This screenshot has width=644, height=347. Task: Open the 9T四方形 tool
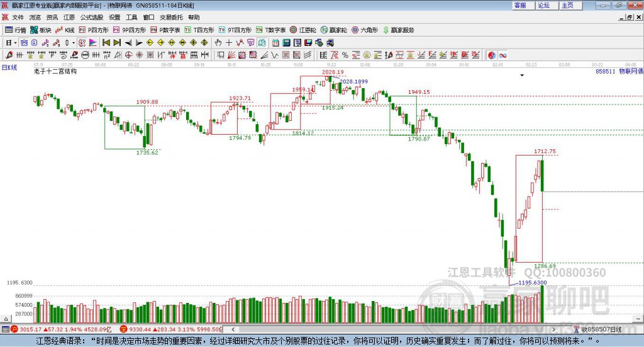235,30
